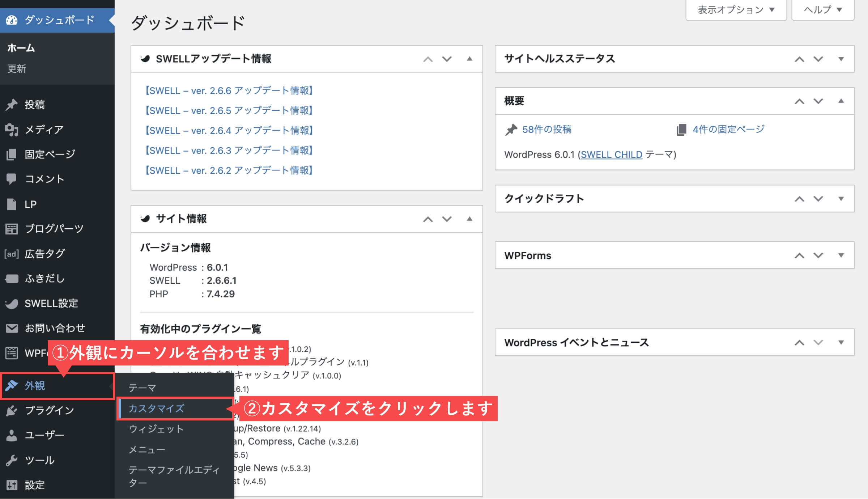Select ホーム in the sidebar

coord(21,48)
